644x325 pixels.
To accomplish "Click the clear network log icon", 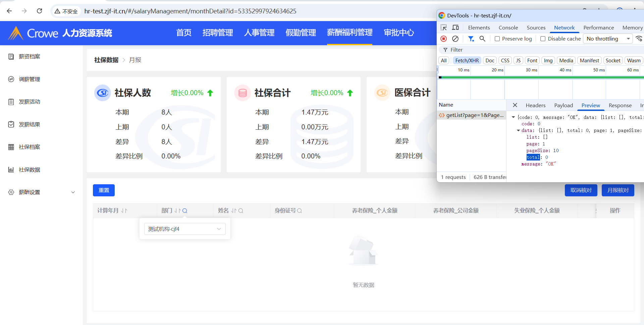I will [455, 39].
